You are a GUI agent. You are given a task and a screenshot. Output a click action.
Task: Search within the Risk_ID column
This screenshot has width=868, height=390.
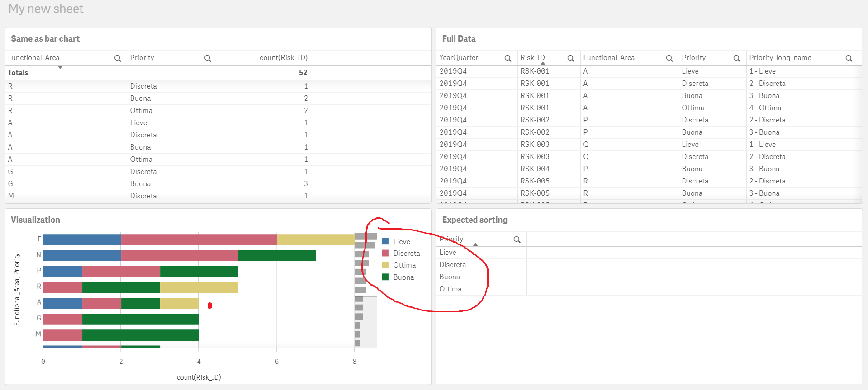pos(571,58)
